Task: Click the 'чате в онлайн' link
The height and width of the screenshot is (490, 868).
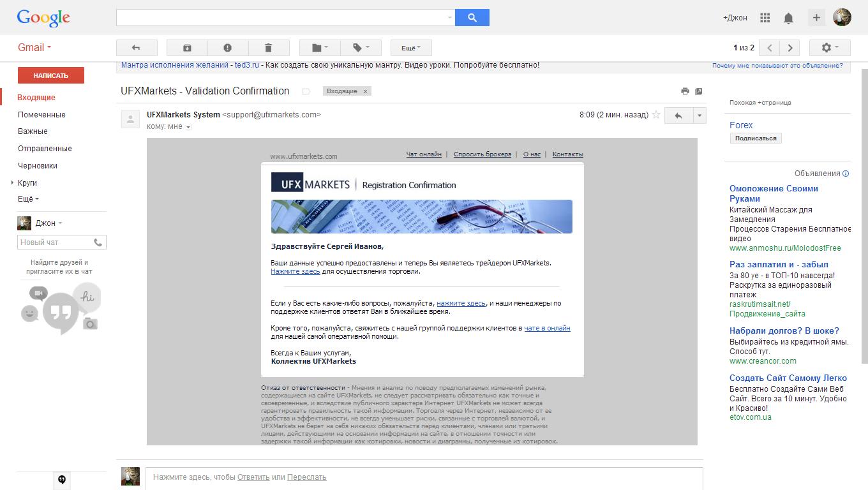Action: pyautogui.click(x=547, y=328)
